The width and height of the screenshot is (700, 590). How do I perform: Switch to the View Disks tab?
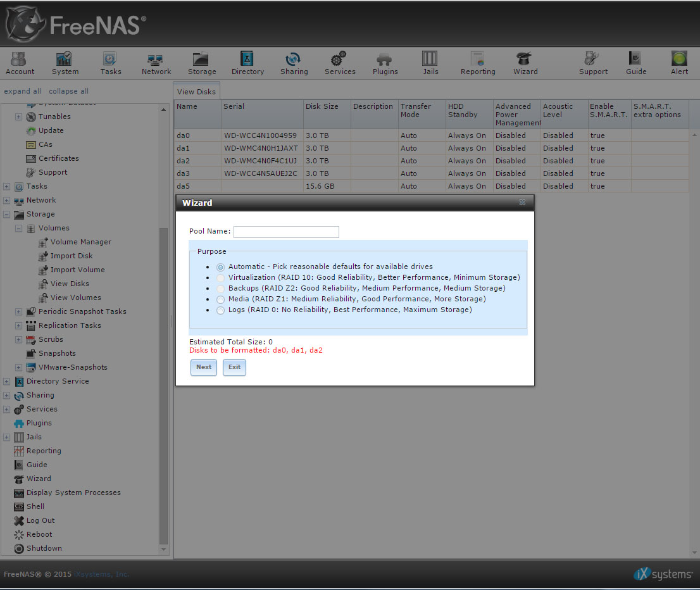click(196, 91)
